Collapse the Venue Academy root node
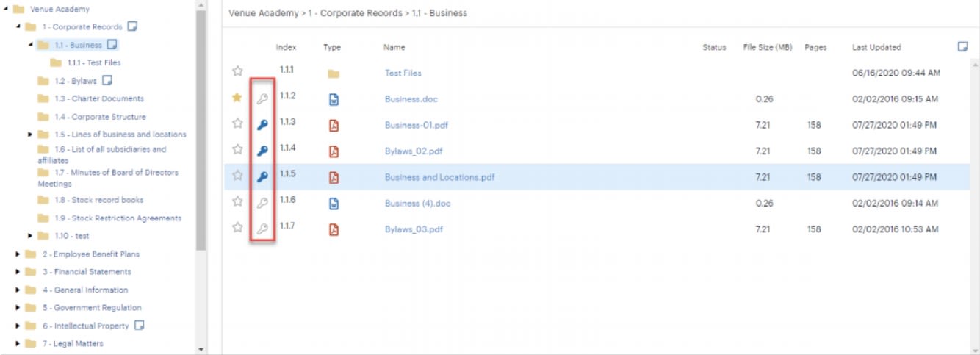Image resolution: width=980 pixels, height=355 pixels. [6, 9]
